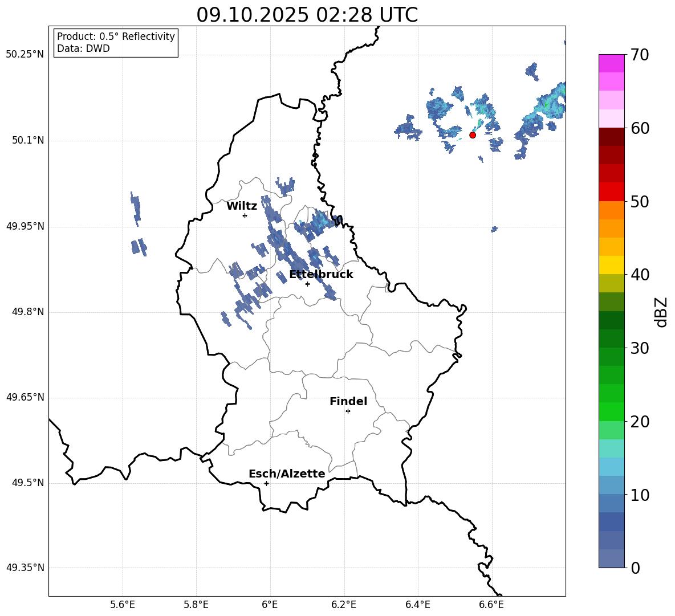Click the 20 tick on the colorbar
This screenshot has height=616, width=675.
(x=640, y=422)
